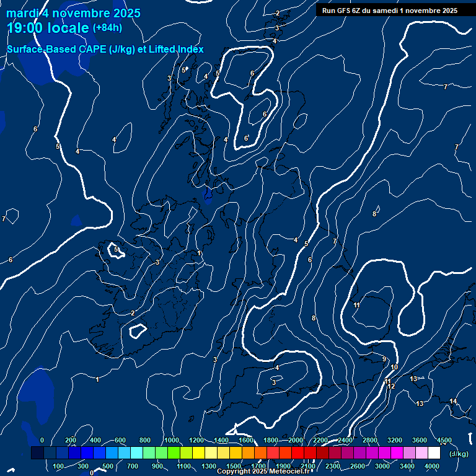Click the '(+84h)' forecast offset text

(107, 28)
